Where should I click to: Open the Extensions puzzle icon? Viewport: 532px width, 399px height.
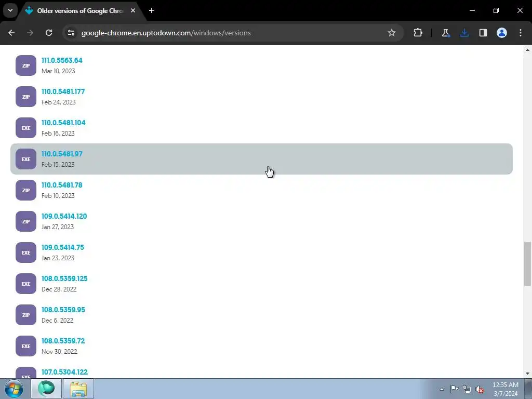pyautogui.click(x=418, y=33)
